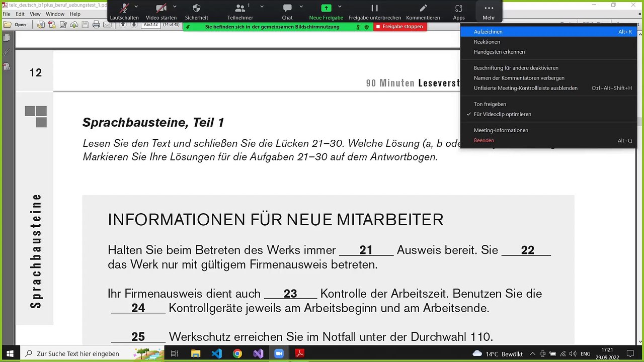The height and width of the screenshot is (362, 644).
Task: Click the heading INFORMATIONEN FÜR NEUE MITARBEITER
Action: tap(276, 220)
